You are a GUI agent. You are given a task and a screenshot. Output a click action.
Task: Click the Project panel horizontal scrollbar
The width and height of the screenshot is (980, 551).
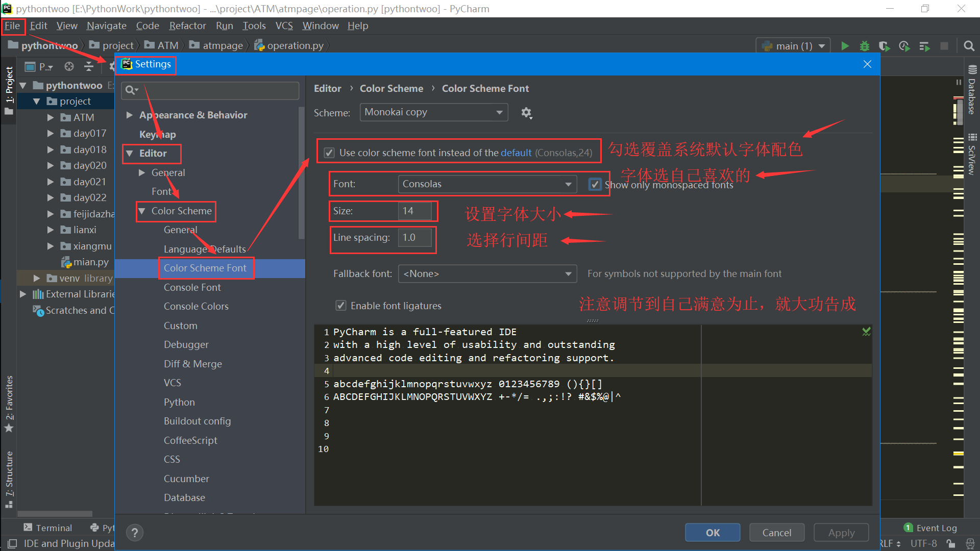pyautogui.click(x=55, y=514)
